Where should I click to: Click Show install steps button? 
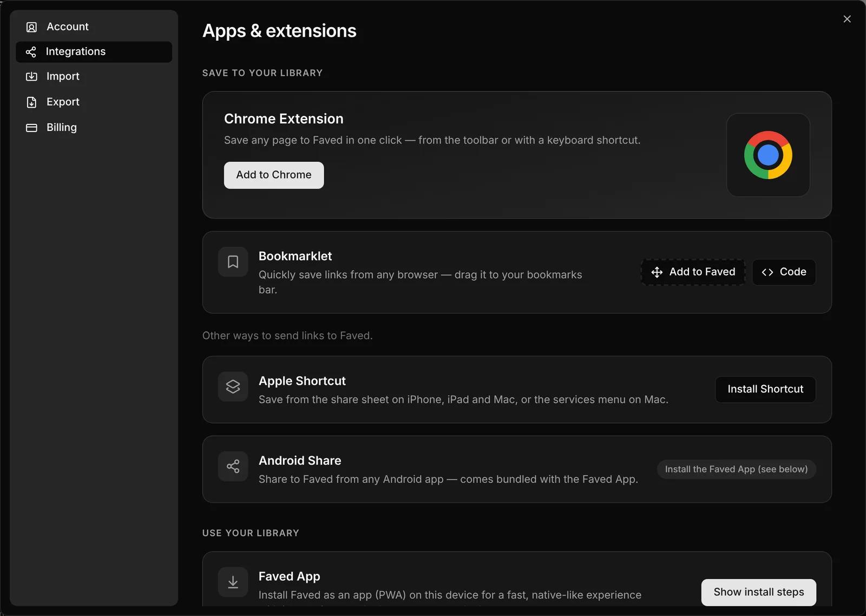759,592
